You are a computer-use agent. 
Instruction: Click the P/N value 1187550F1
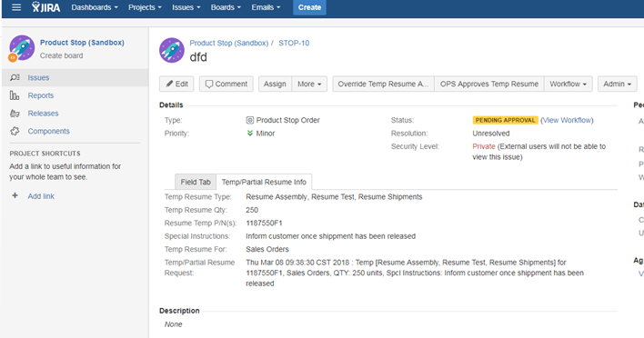(264, 224)
